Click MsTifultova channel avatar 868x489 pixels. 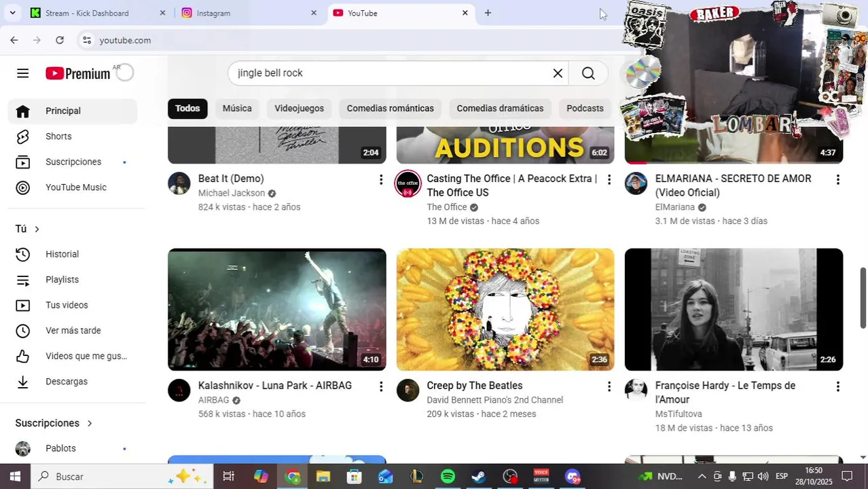pos(636,391)
